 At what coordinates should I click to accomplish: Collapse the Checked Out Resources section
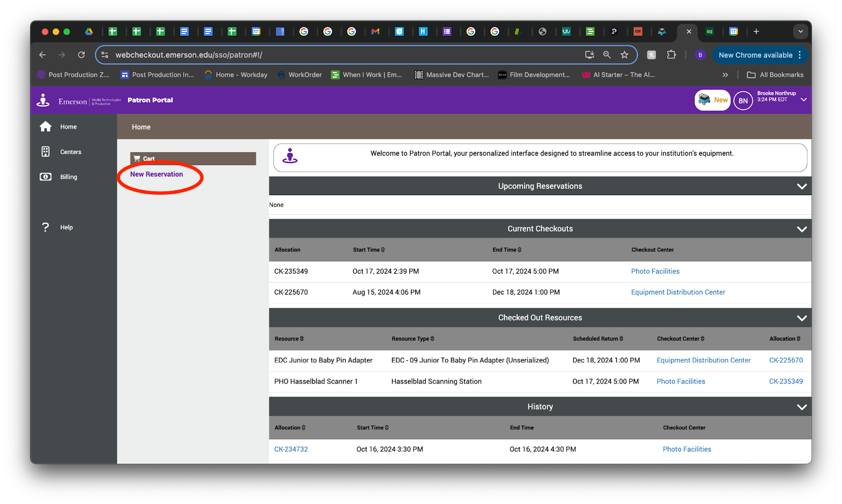click(801, 318)
